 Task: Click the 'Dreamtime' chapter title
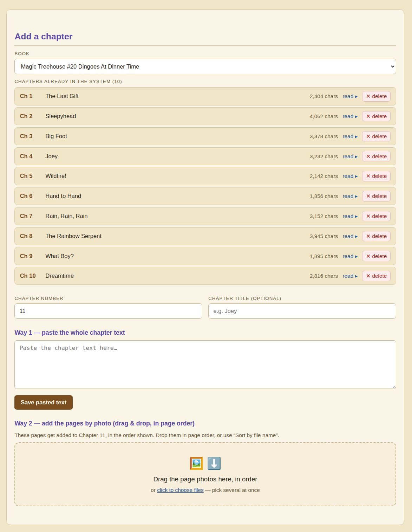[59, 276]
